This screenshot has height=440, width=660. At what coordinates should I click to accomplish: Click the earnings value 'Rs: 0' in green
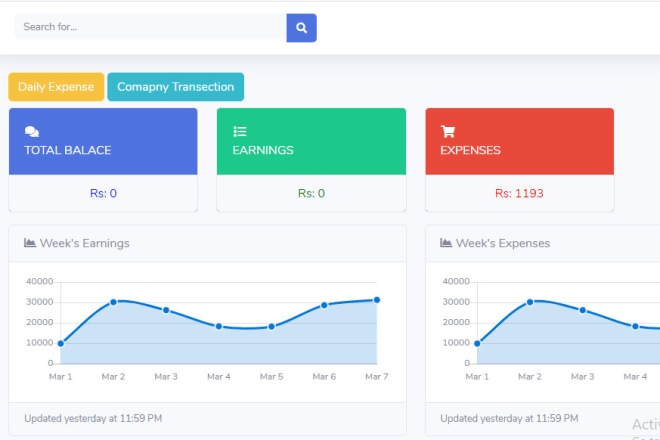[x=311, y=193]
